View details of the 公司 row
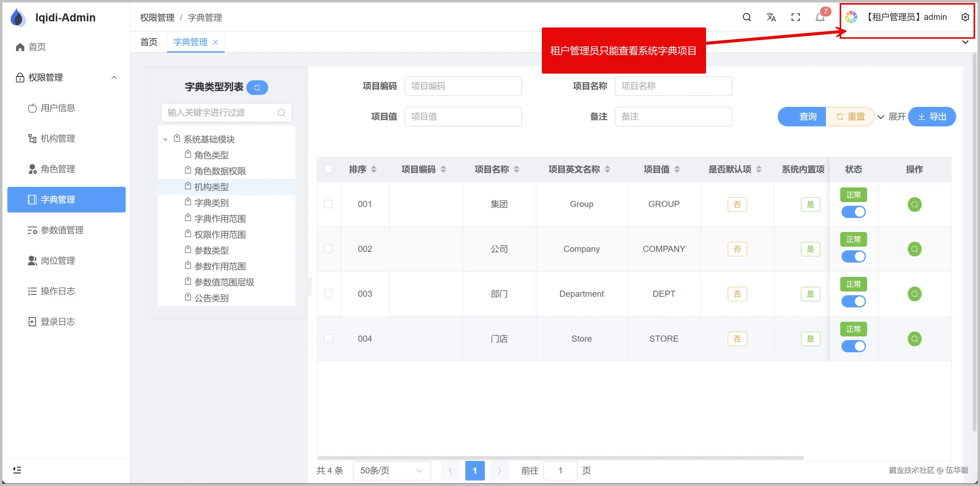The image size is (980, 486). 914,249
